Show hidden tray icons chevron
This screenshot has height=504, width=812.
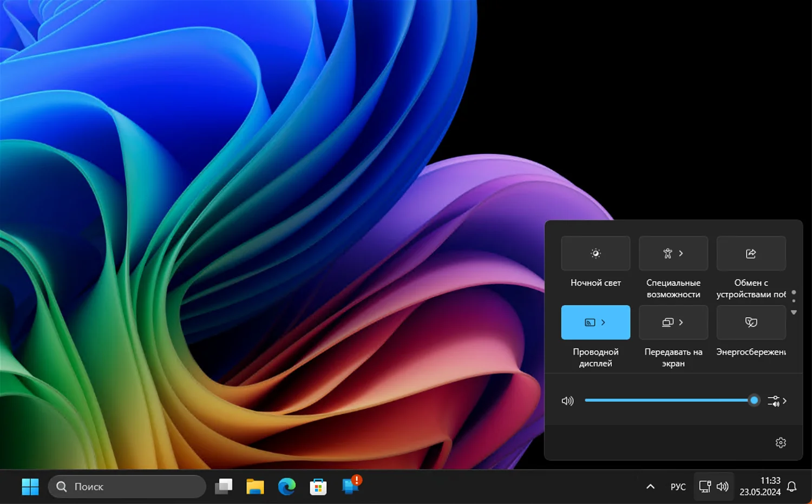point(651,487)
